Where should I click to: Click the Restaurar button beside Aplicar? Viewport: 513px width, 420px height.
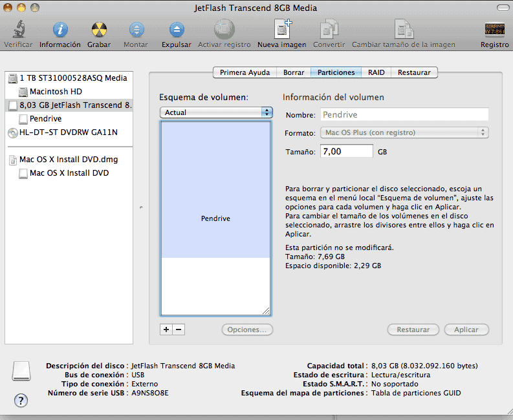click(413, 330)
